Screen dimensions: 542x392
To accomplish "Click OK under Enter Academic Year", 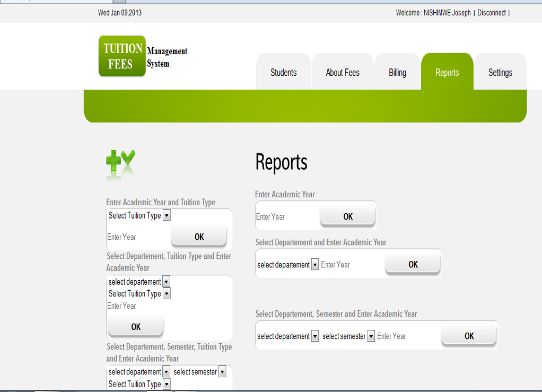I will 348,216.
